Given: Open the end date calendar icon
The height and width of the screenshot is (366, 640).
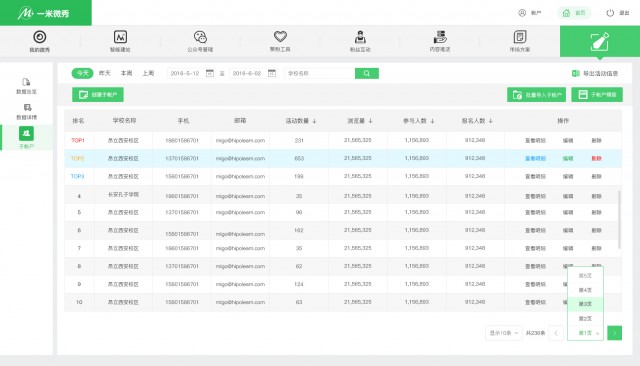Looking at the screenshot, I should tap(272, 73).
